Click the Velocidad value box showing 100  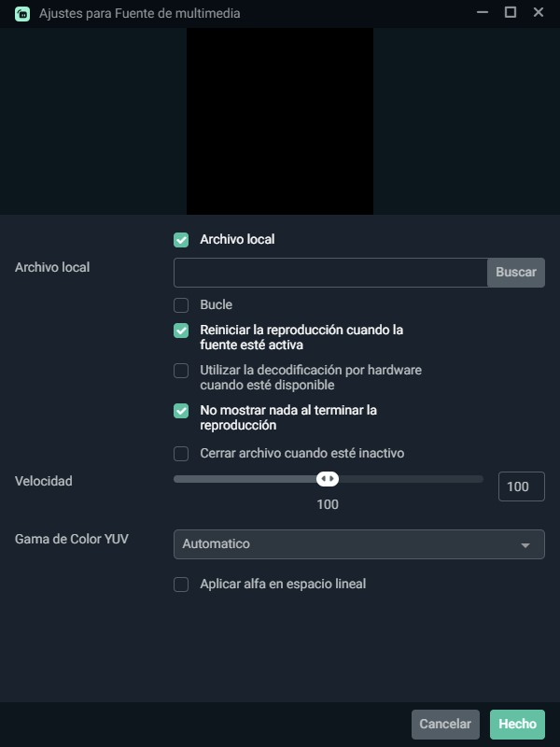click(x=522, y=486)
